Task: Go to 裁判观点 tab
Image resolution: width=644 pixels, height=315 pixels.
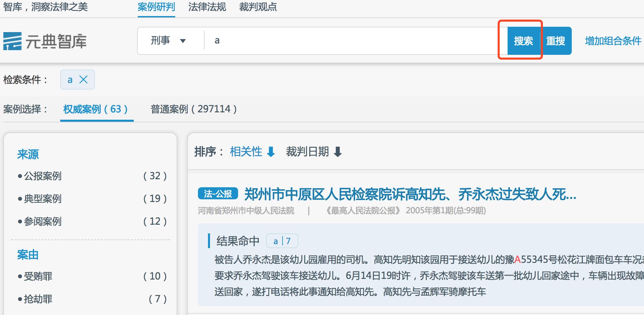Action: pyautogui.click(x=258, y=7)
